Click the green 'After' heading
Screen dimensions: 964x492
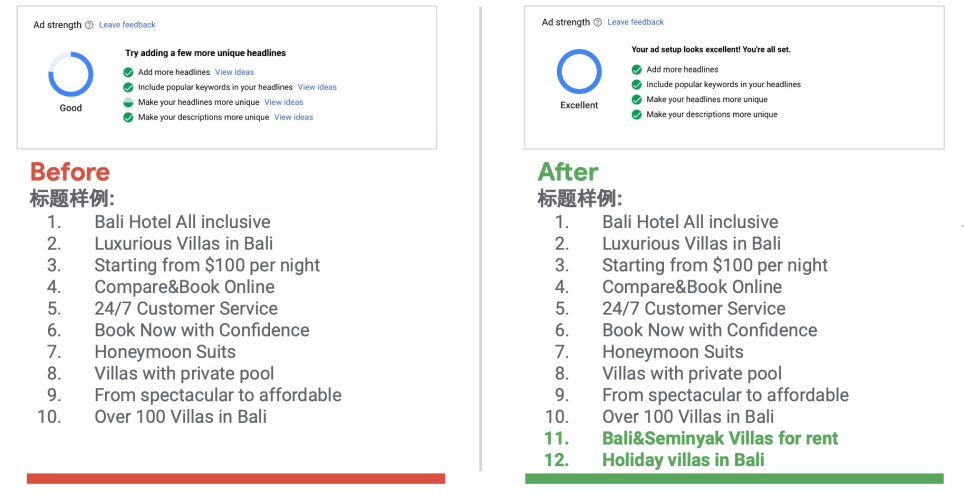(x=567, y=171)
